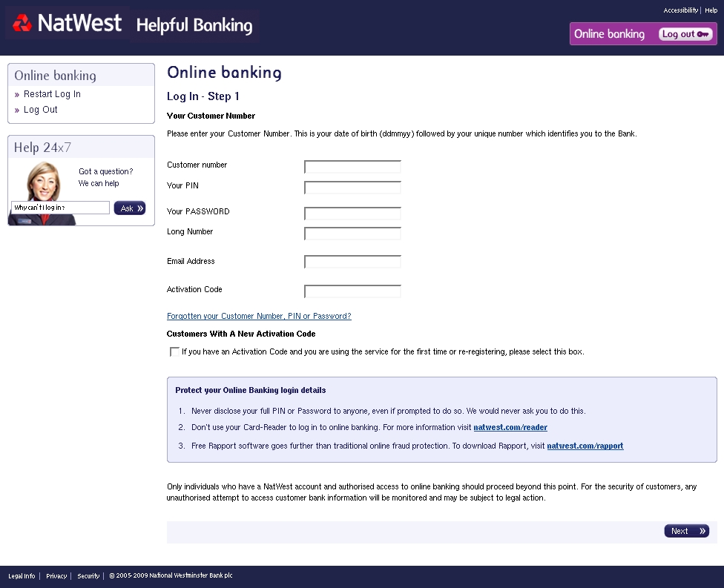This screenshot has height=588, width=724.
Task: Click the NatWest logo icon
Action: (x=22, y=22)
